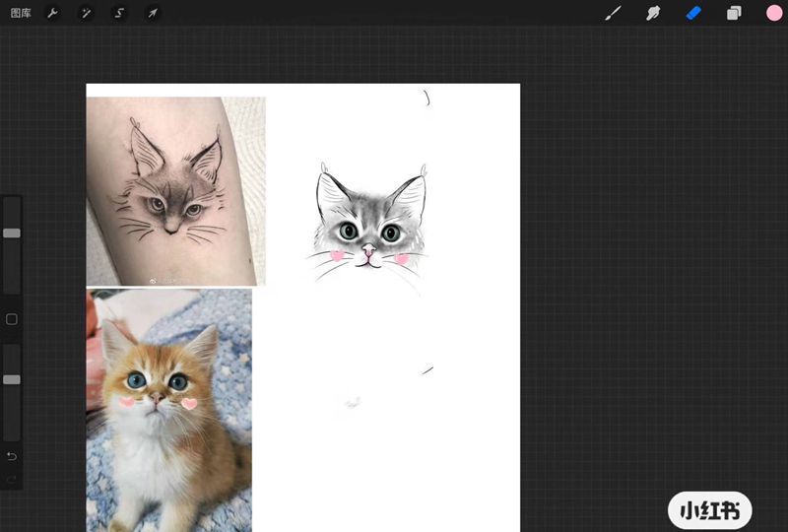Select the blue Eraser tool
This screenshot has height=532, width=788.
click(693, 13)
